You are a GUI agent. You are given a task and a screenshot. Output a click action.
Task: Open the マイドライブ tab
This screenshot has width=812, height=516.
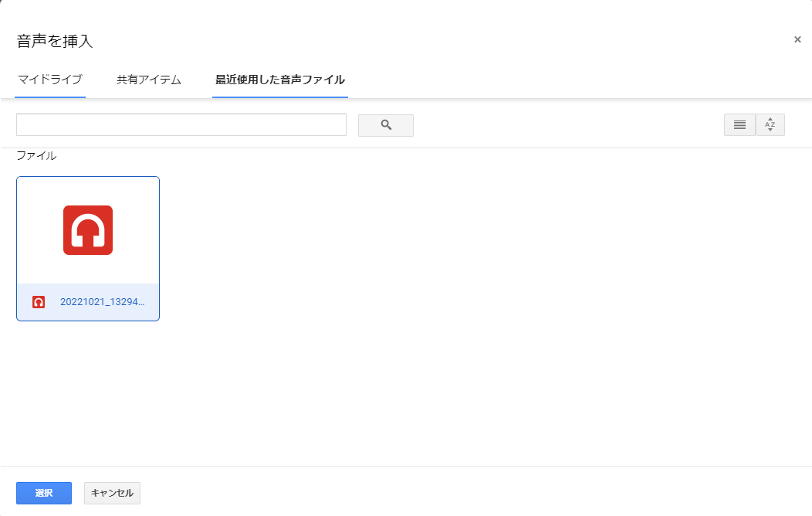click(50, 80)
